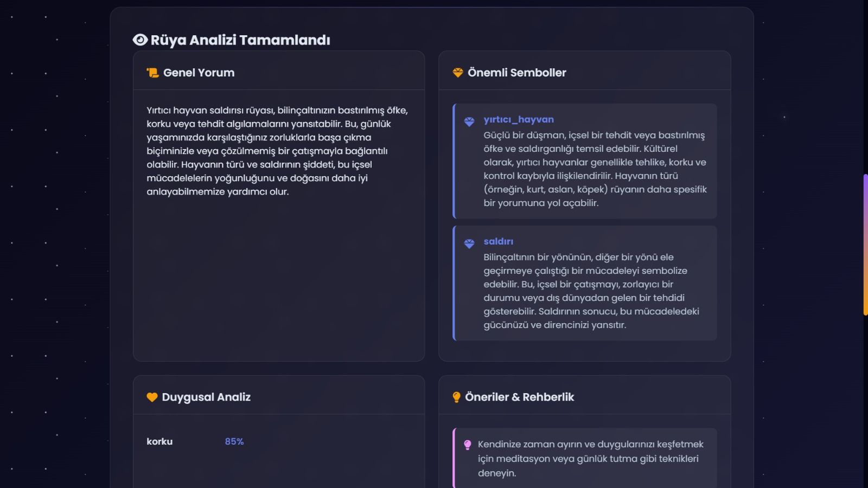
Task: Click the pink lightbulb icon in the suggestion card
Action: [x=467, y=445]
